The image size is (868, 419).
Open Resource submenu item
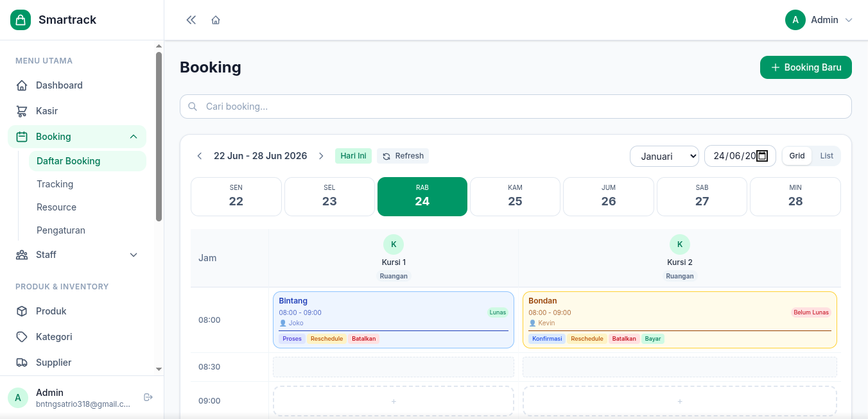[x=87, y=207]
